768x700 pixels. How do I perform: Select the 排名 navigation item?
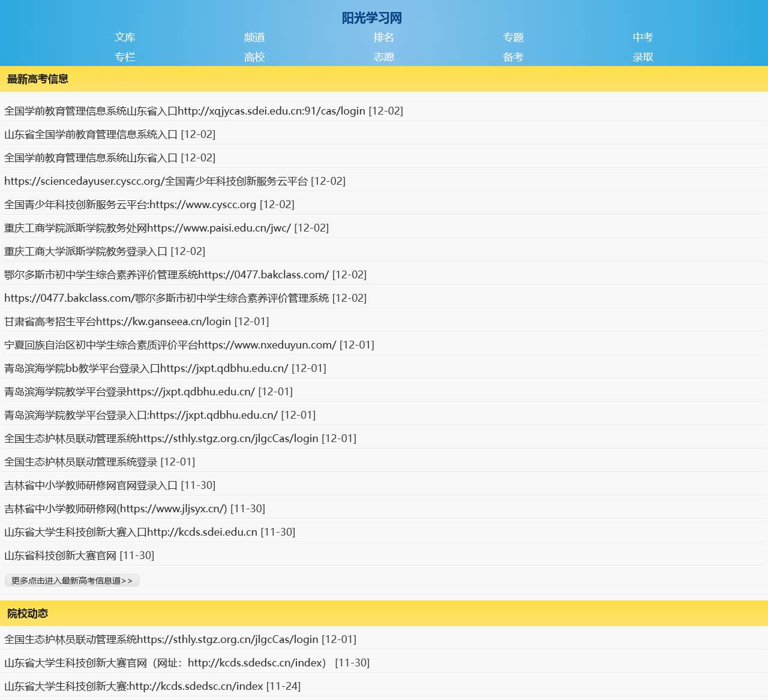(x=384, y=37)
